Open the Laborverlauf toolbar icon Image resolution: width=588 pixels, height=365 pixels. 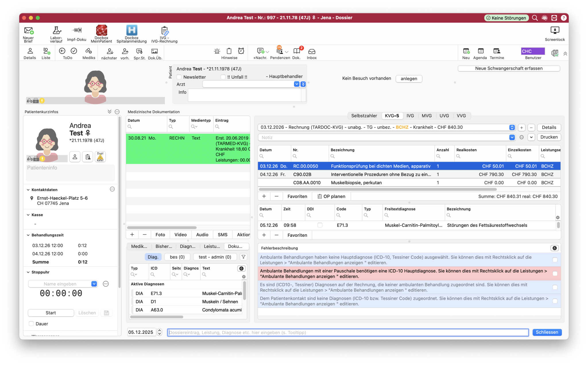[56, 30]
